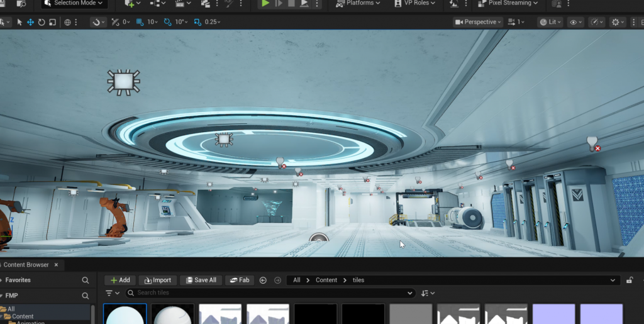This screenshot has height=324, width=644.
Task: Click the Content Browser lock icon
Action: coord(630,280)
